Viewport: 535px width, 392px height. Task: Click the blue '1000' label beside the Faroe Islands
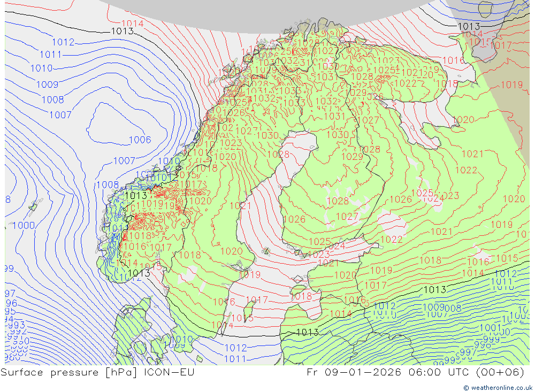click(x=24, y=226)
